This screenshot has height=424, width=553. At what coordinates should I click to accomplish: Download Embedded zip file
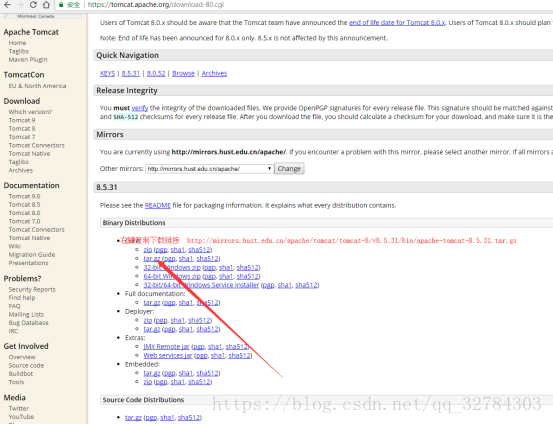148,382
